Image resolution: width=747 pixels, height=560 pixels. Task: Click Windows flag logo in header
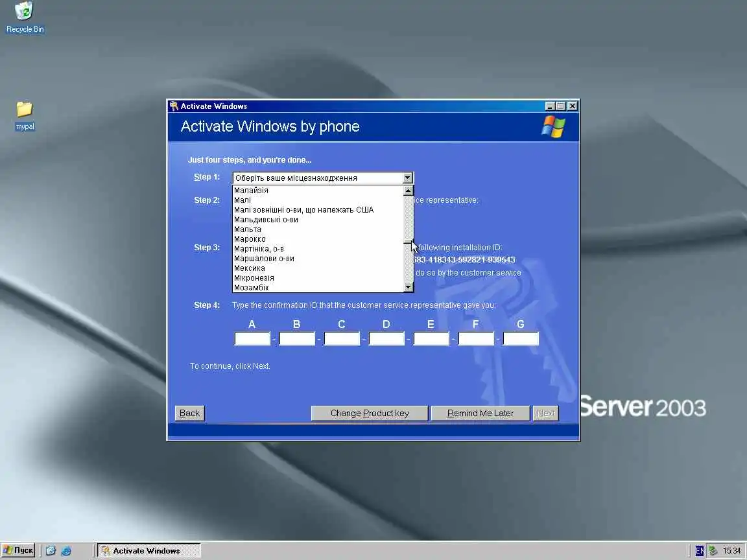(x=554, y=126)
